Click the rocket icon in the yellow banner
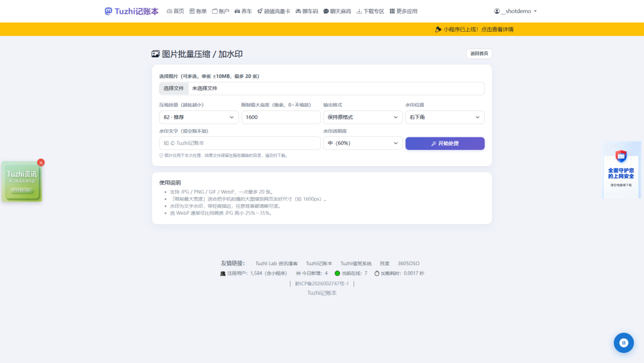This screenshot has width=644, height=363. tap(438, 29)
